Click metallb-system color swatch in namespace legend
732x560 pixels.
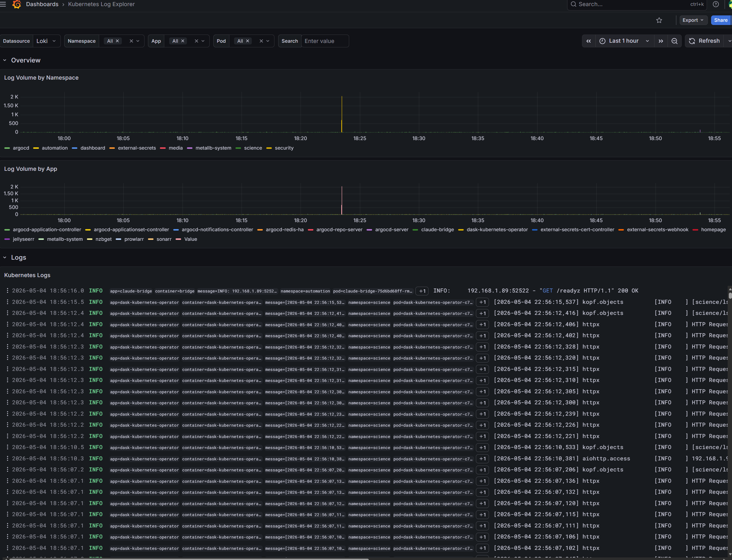190,148
